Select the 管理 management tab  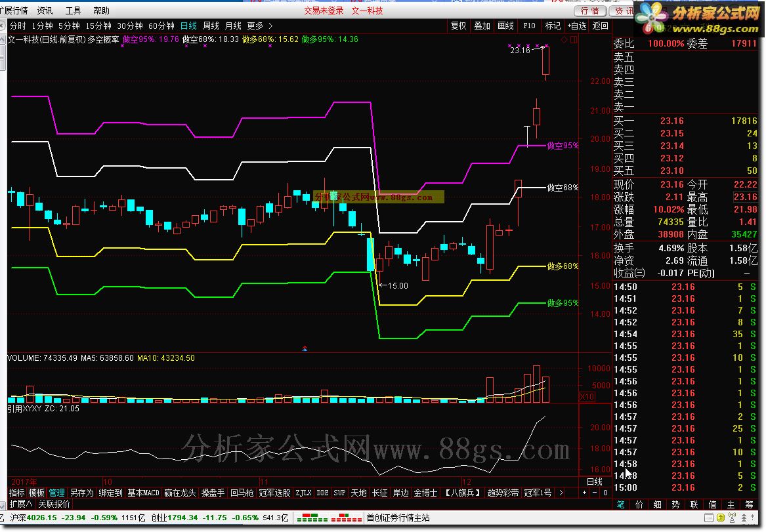click(56, 493)
